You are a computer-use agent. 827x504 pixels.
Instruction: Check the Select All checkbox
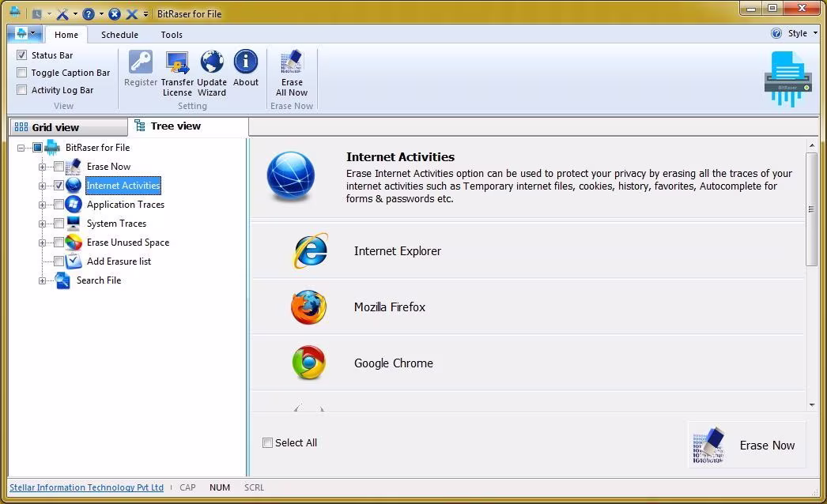click(x=267, y=442)
